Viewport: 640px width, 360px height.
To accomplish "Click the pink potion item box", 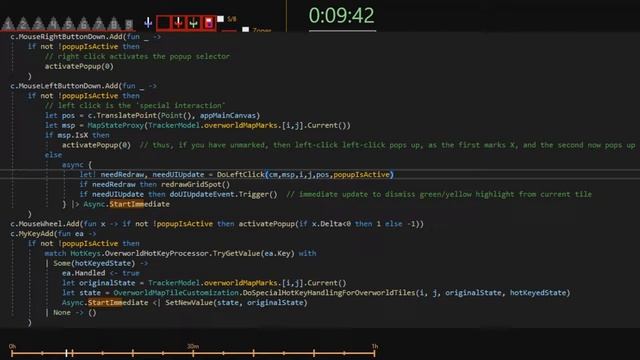I will (x=209, y=23).
